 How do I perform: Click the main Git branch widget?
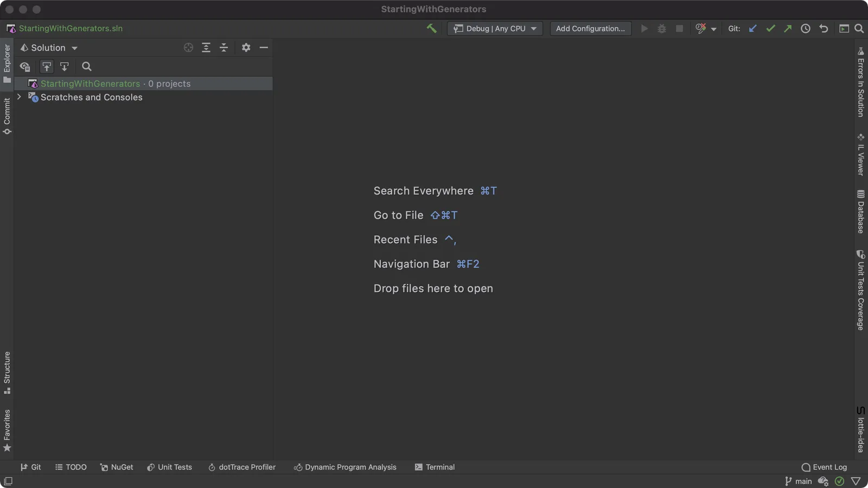coord(798,481)
